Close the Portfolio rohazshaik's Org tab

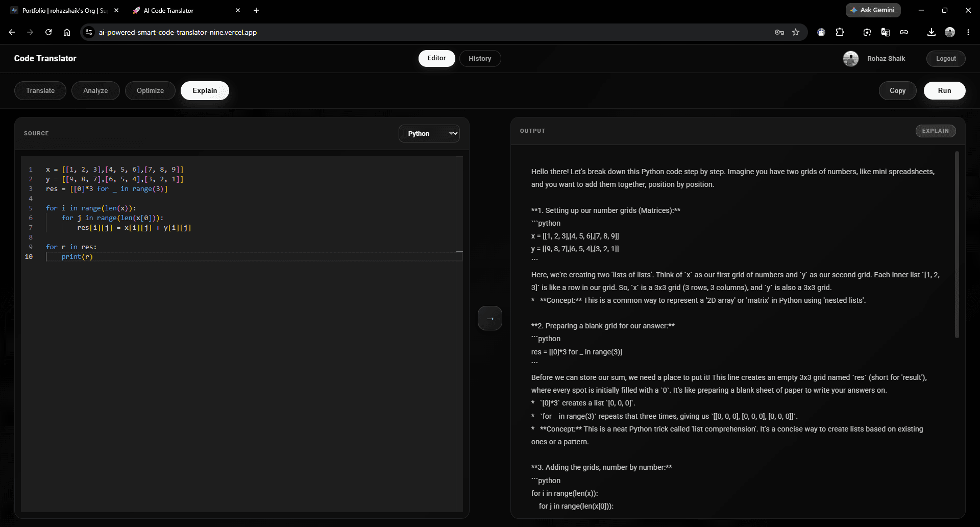pos(116,10)
